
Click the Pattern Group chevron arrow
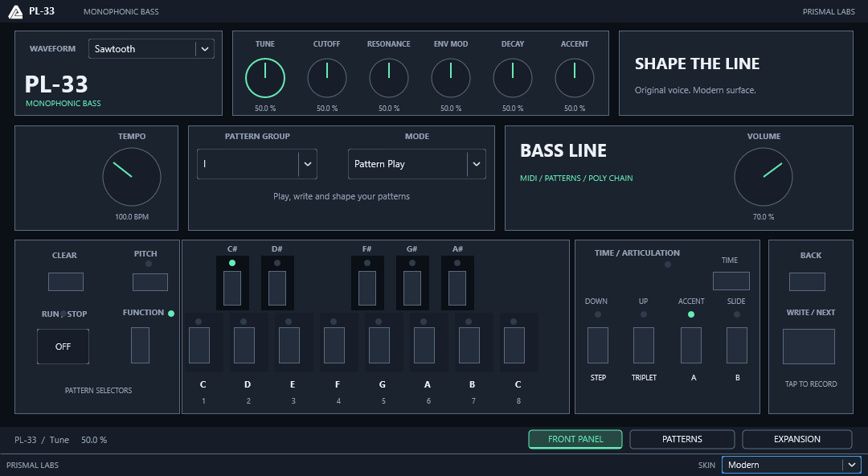click(308, 164)
